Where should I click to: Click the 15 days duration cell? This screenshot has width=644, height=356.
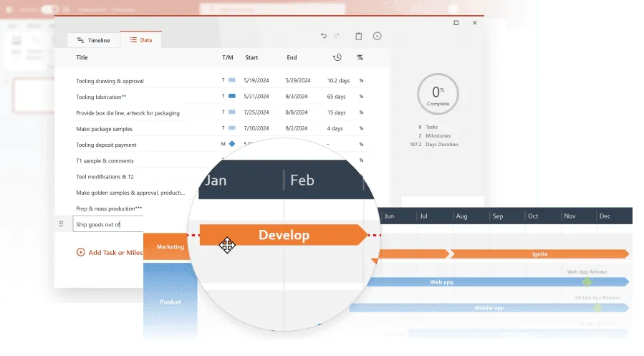click(x=336, y=112)
